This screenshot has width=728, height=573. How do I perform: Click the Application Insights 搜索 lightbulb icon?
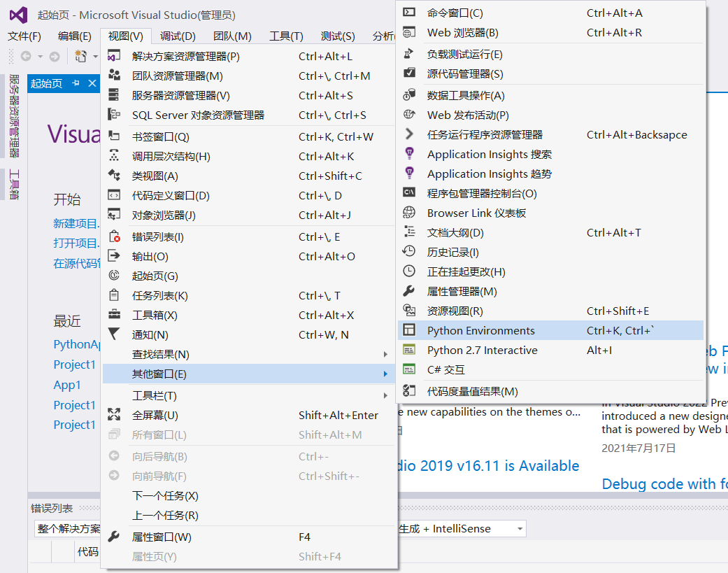pyautogui.click(x=409, y=153)
